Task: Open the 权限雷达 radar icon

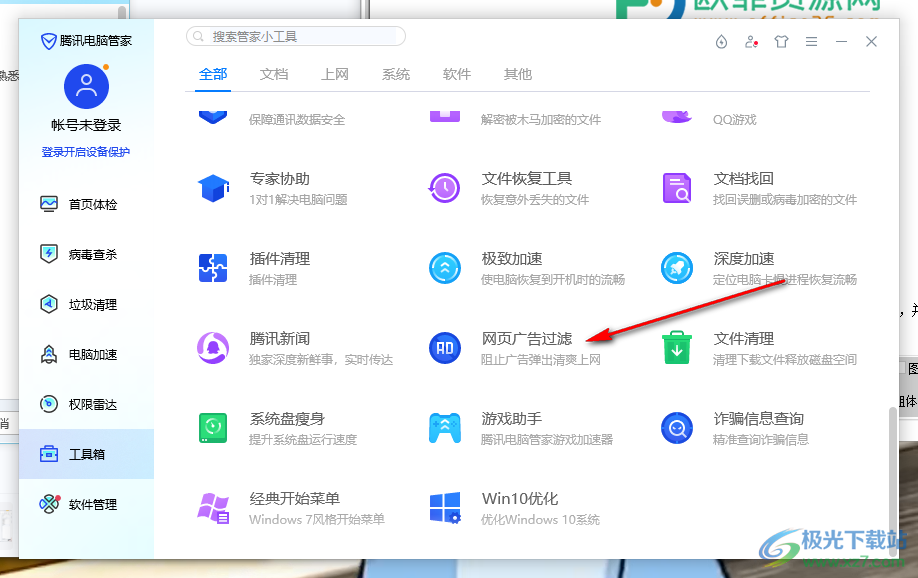Action: pos(49,404)
